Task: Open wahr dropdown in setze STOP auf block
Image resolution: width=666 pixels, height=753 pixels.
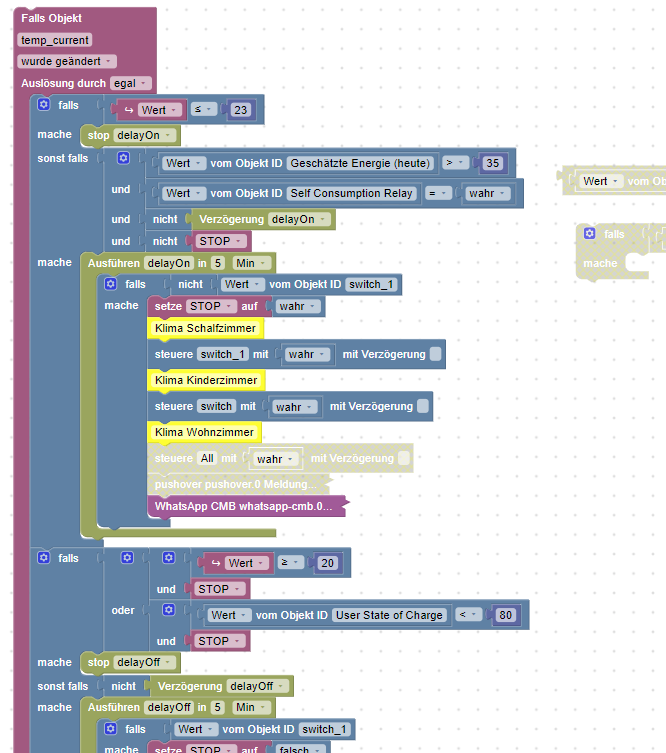Action: [x=298, y=306]
